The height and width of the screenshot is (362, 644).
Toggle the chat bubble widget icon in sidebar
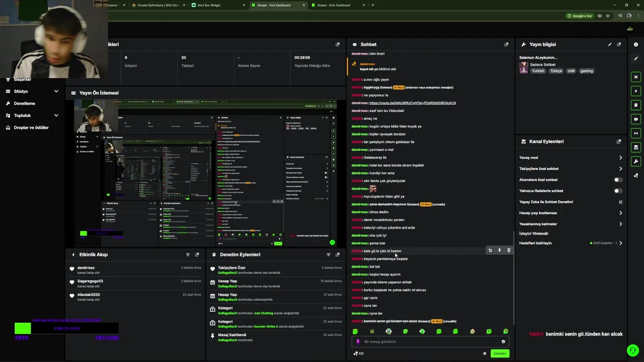636,119
